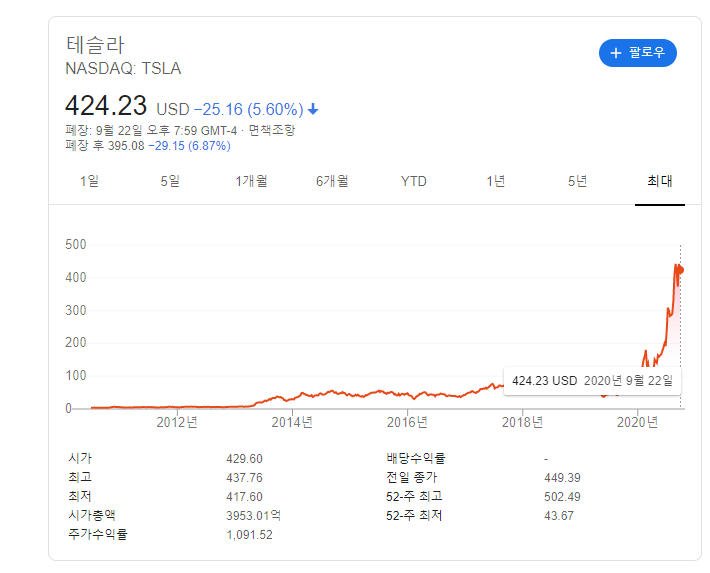The width and height of the screenshot is (710, 573).
Task: Click the 주가수익률 label
Action: click(x=98, y=534)
